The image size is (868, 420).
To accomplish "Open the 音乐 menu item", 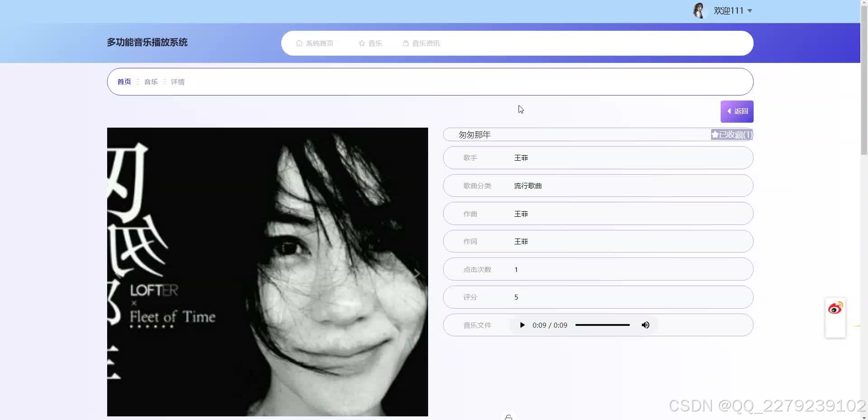I will (370, 43).
